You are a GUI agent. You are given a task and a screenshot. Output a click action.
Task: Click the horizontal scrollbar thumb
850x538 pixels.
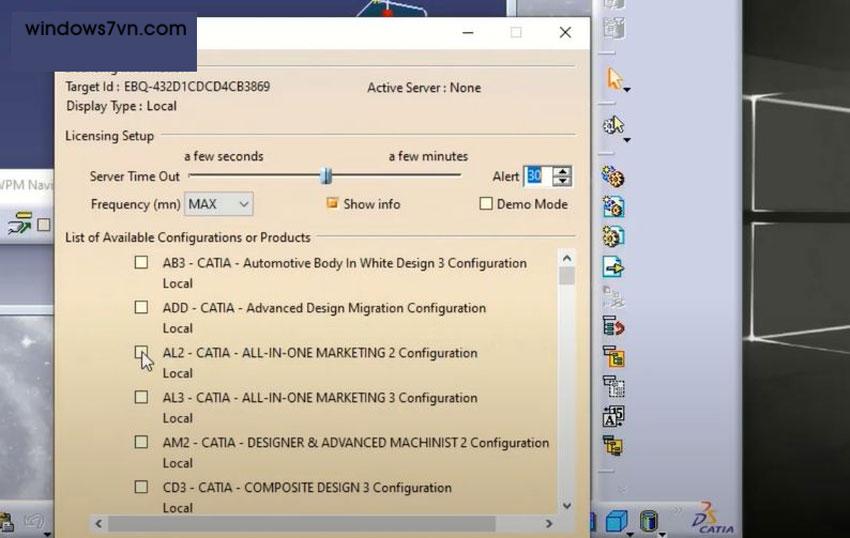tap(301, 523)
